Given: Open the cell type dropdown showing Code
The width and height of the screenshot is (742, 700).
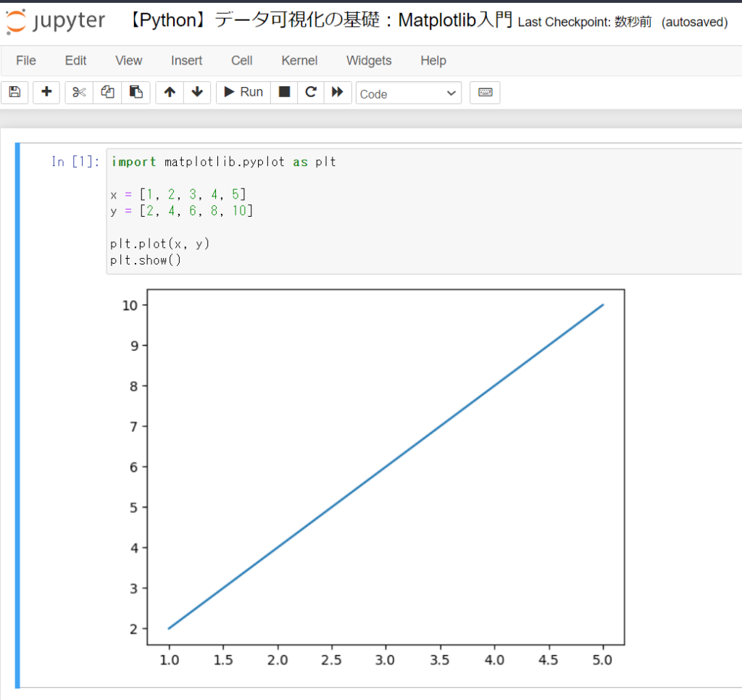Looking at the screenshot, I should 408,93.
